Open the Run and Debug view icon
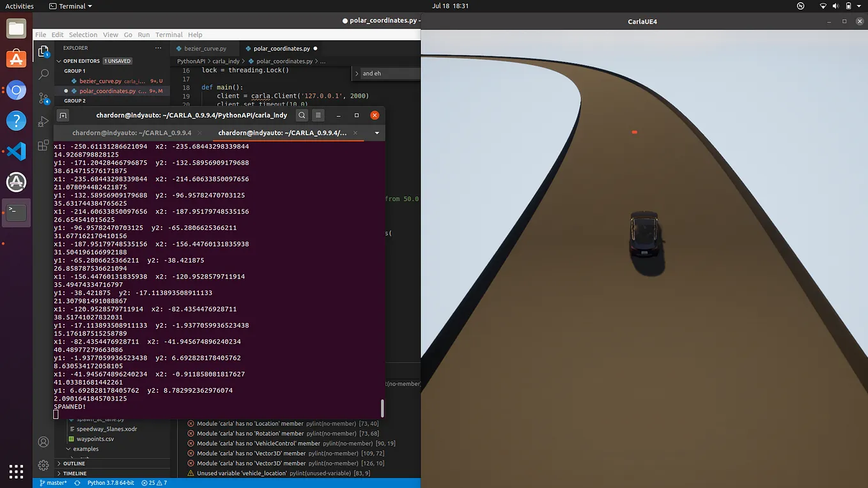The width and height of the screenshot is (868, 488). tap(43, 121)
